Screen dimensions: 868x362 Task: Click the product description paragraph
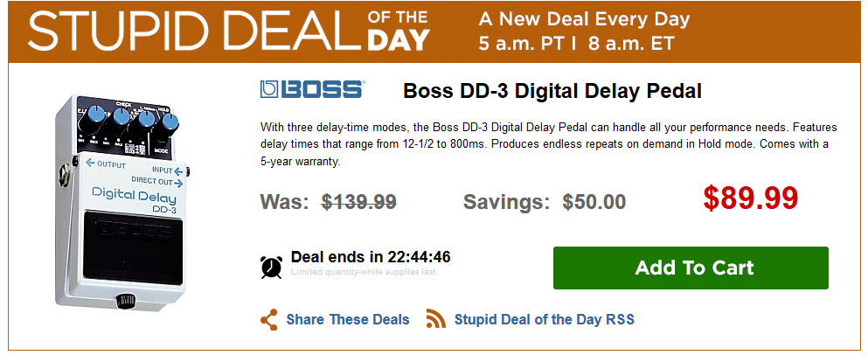(x=544, y=143)
